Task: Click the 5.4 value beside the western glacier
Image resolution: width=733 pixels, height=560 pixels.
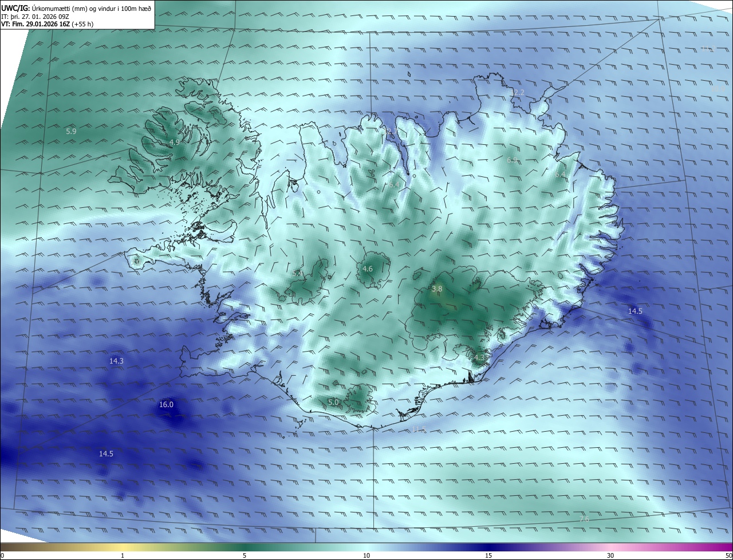Action: coord(297,274)
